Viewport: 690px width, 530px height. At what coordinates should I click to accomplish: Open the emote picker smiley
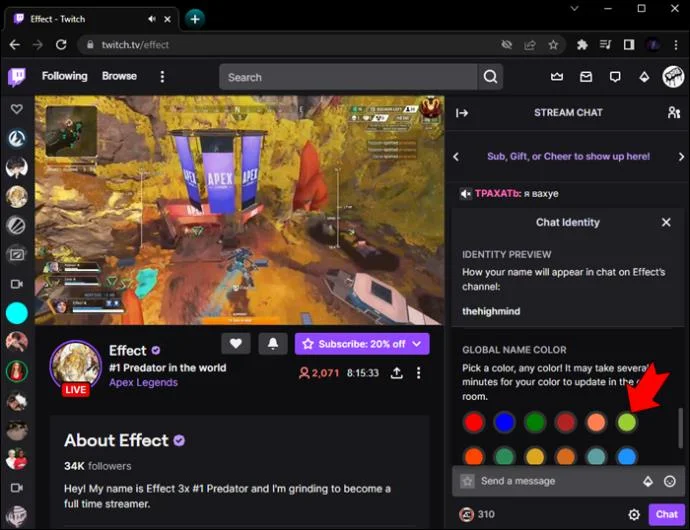pos(670,482)
